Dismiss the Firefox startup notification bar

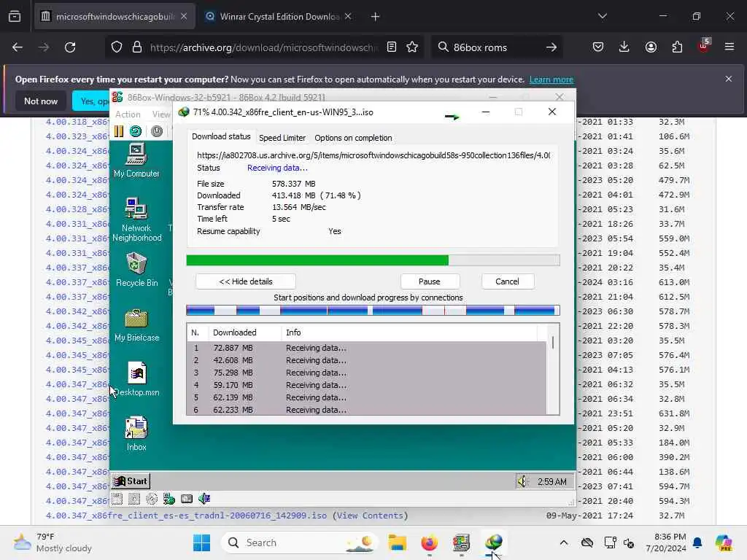729,79
